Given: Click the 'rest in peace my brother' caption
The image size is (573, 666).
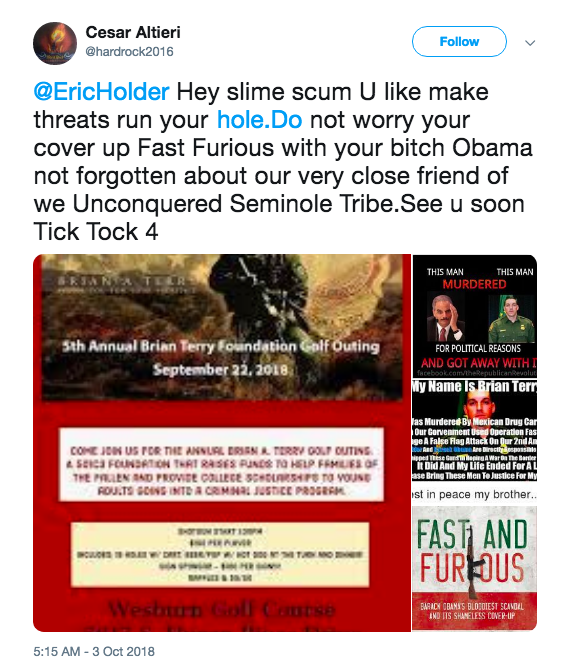Looking at the screenshot, I should (474, 494).
